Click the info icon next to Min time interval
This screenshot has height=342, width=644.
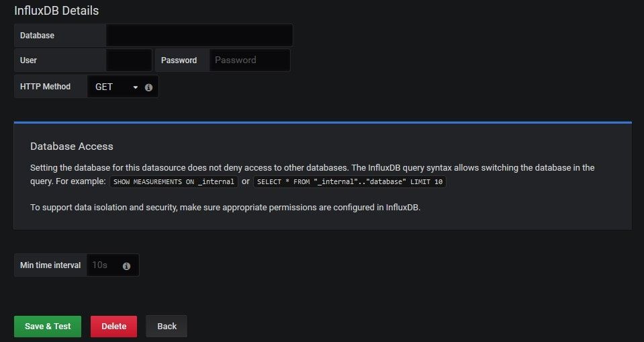(126, 266)
